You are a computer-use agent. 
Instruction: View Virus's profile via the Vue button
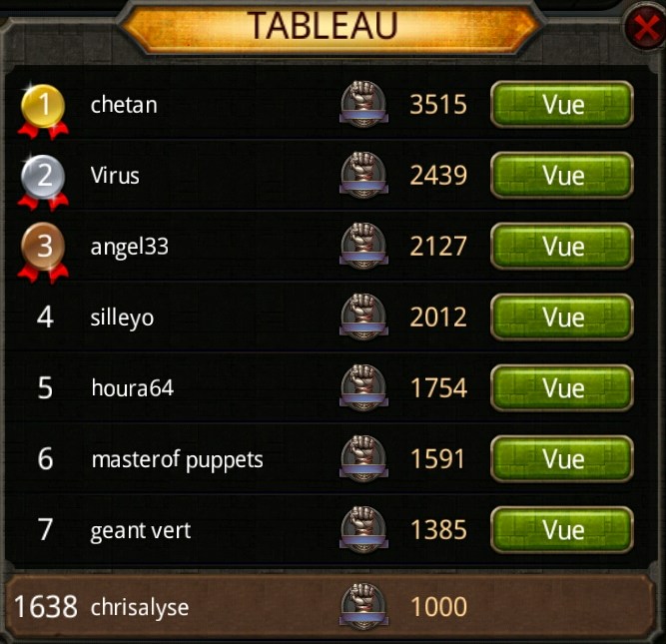pyautogui.click(x=562, y=175)
